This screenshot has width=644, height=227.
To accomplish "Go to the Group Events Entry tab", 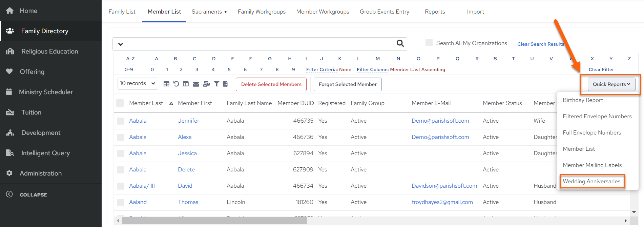I will (x=385, y=12).
